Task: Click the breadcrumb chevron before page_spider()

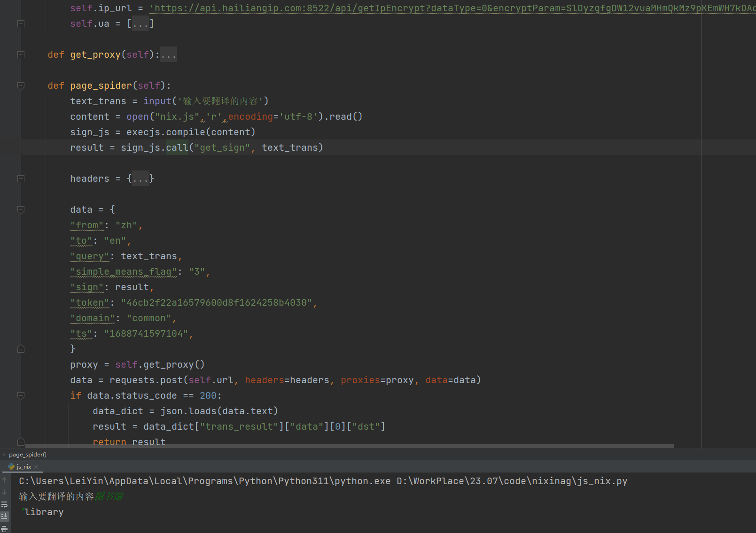Action: (4, 454)
